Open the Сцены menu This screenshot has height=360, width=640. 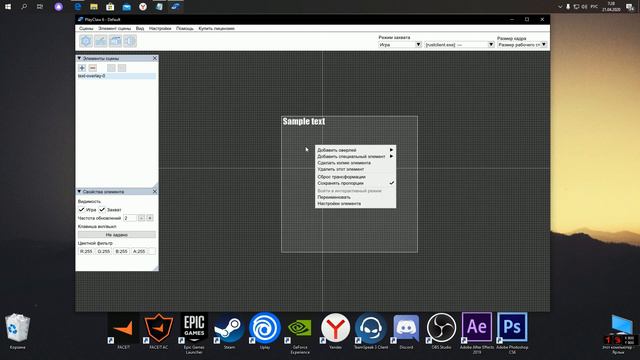point(86,29)
